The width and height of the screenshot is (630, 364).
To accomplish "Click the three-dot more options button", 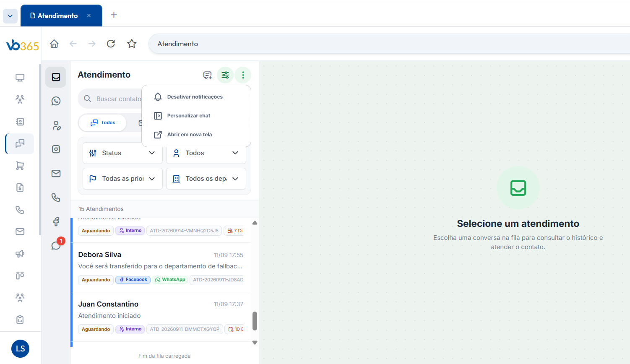I will pyautogui.click(x=243, y=75).
